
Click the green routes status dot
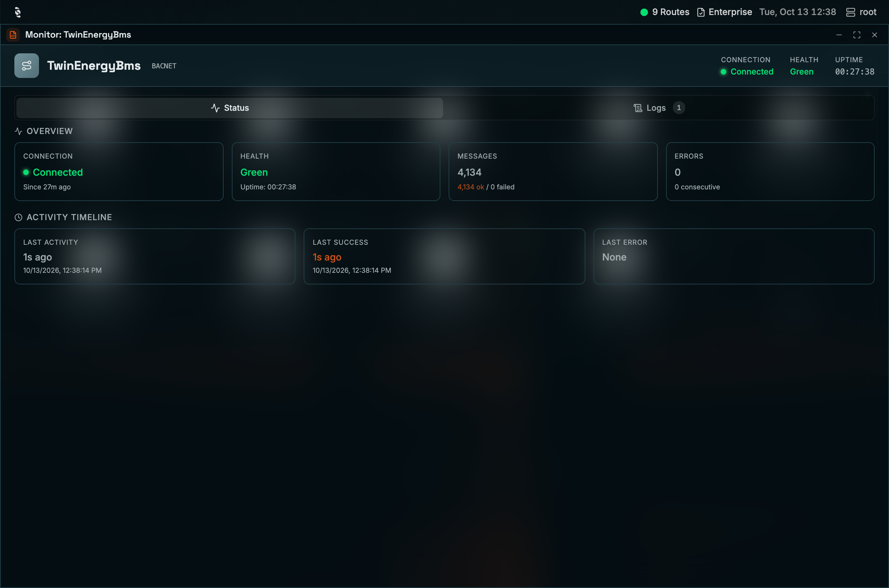(x=644, y=12)
